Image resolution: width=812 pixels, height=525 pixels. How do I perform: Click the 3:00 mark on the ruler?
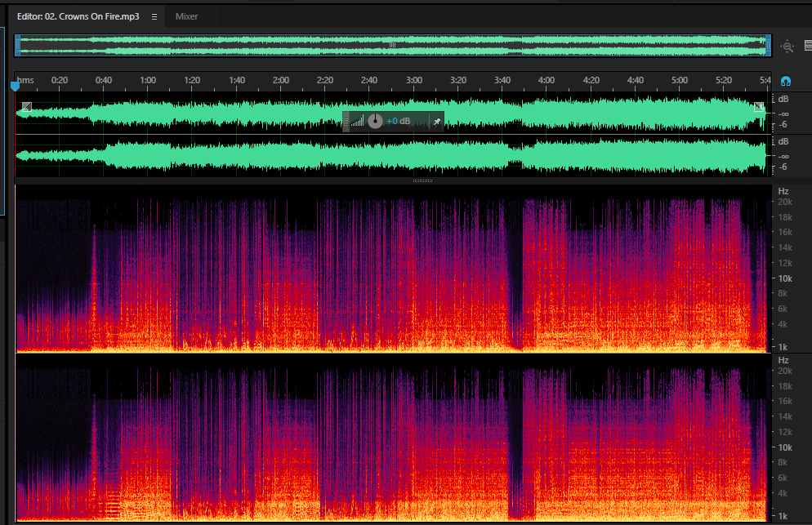click(x=414, y=80)
